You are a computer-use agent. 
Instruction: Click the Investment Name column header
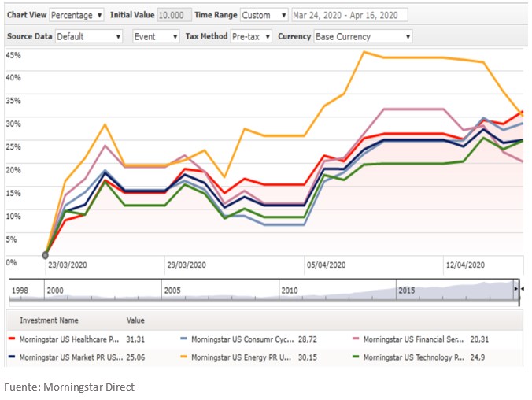(49, 320)
